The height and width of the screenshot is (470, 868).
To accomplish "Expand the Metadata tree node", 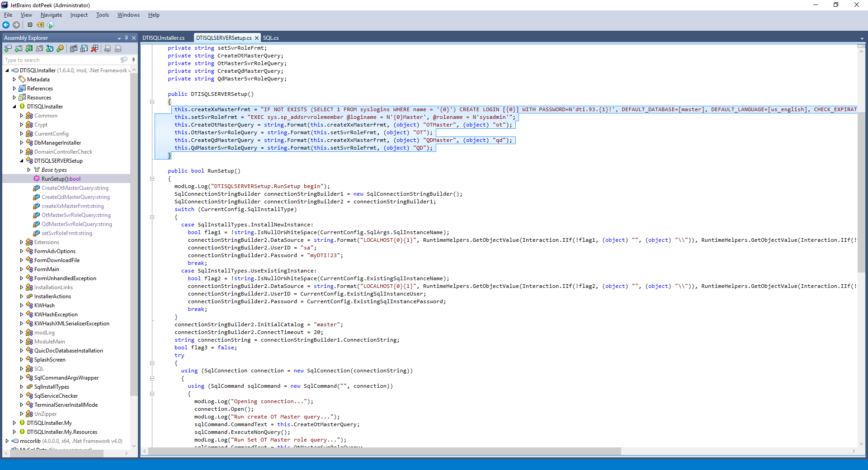I will pyautogui.click(x=14, y=80).
